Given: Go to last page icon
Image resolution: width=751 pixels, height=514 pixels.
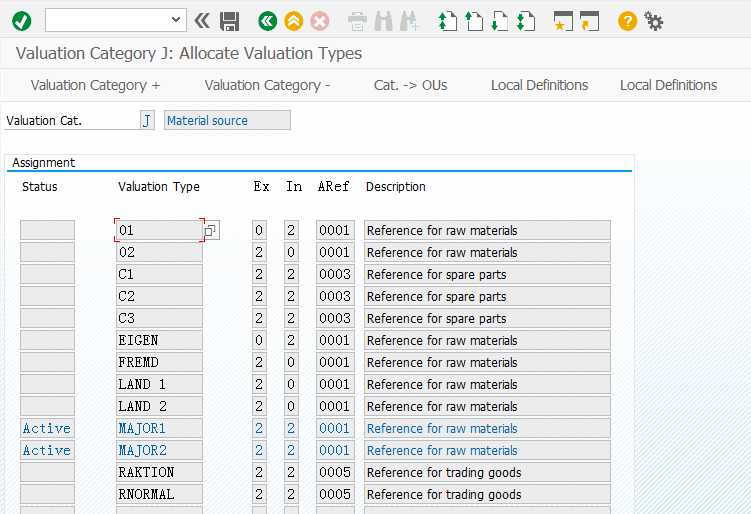Looking at the screenshot, I should click(526, 21).
